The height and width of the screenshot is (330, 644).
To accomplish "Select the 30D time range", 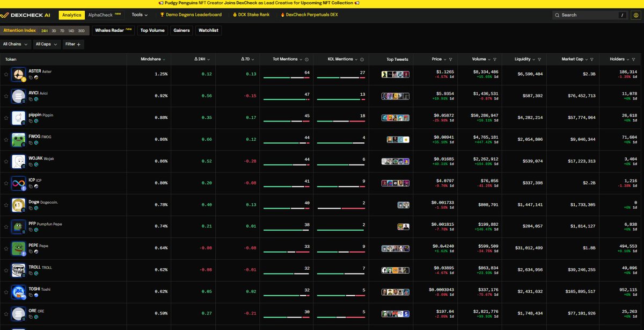I will [81, 31].
